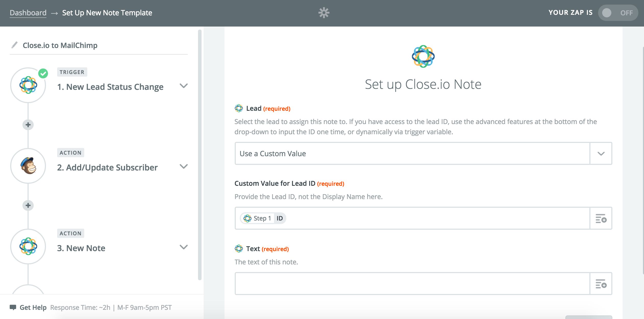Image resolution: width=644 pixels, height=319 pixels.
Task: Click pencil icon to rename the zap
Action: [x=15, y=45]
